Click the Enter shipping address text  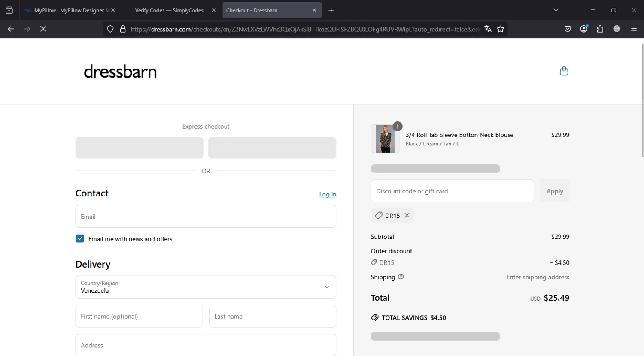coord(538,277)
